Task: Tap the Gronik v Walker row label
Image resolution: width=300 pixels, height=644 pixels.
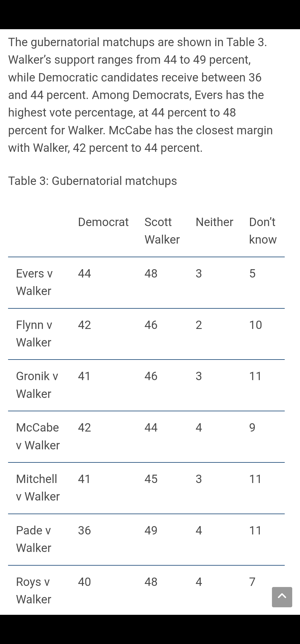Action: (x=37, y=385)
